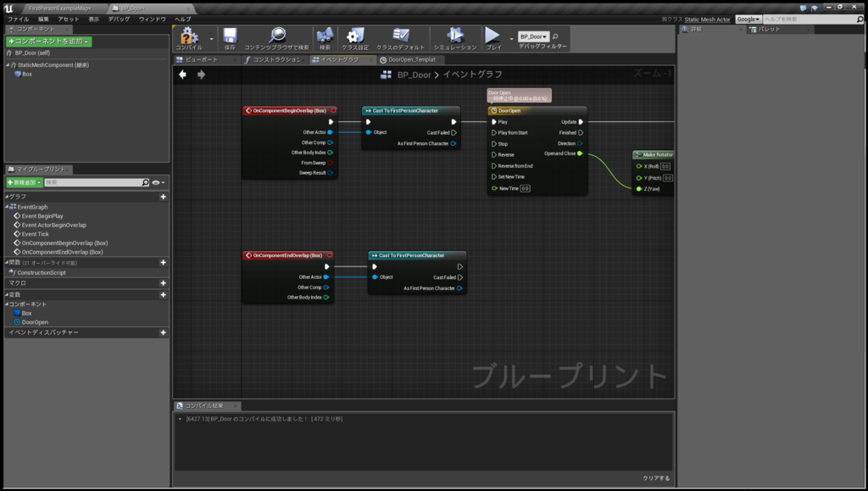Click the New Time value field
Viewport: 868px width, 491px height.
pyautogui.click(x=525, y=188)
